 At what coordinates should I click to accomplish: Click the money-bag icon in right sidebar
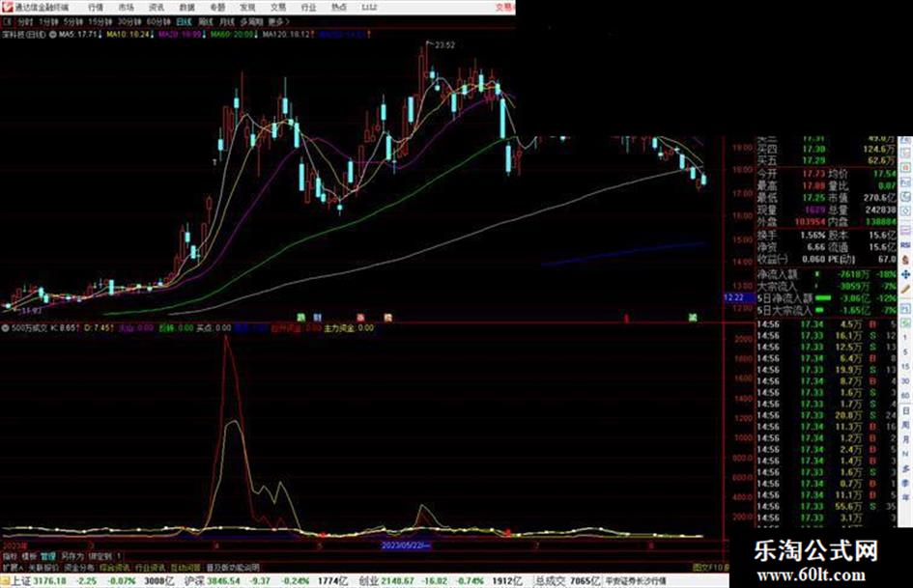[x=905, y=260]
